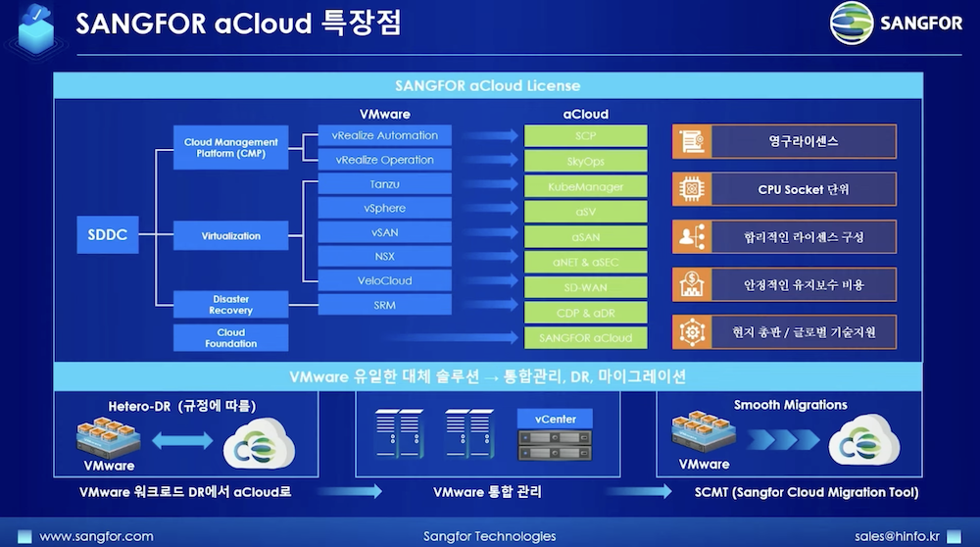Click SCMT (Sangfor Cloud Migration Tool) caption
This screenshot has height=547, width=980.
pyautogui.click(x=807, y=492)
